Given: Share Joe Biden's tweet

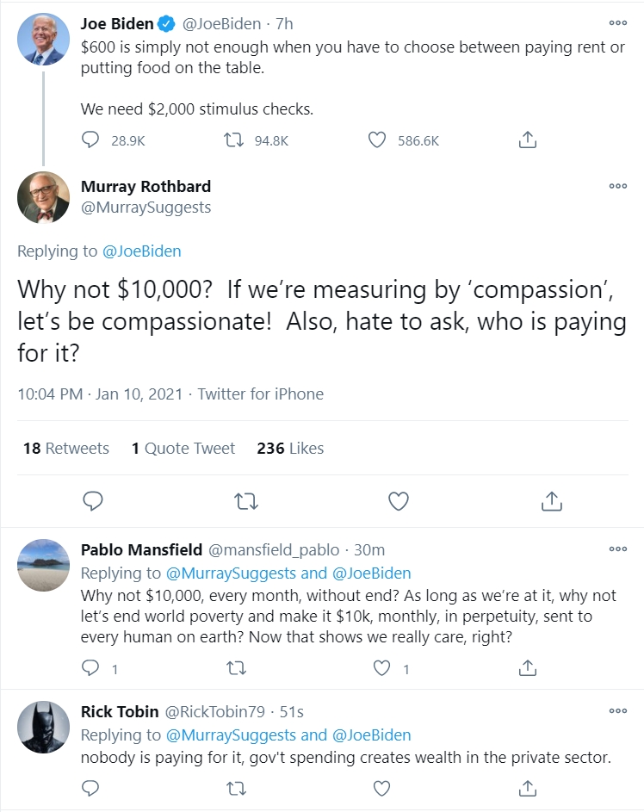Looking at the screenshot, I should click(529, 140).
